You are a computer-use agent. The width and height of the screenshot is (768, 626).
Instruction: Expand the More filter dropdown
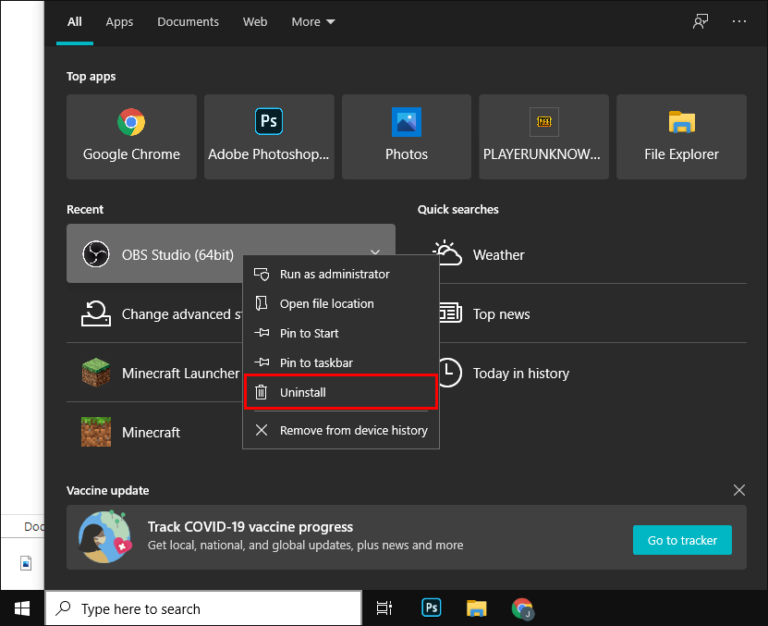click(313, 22)
